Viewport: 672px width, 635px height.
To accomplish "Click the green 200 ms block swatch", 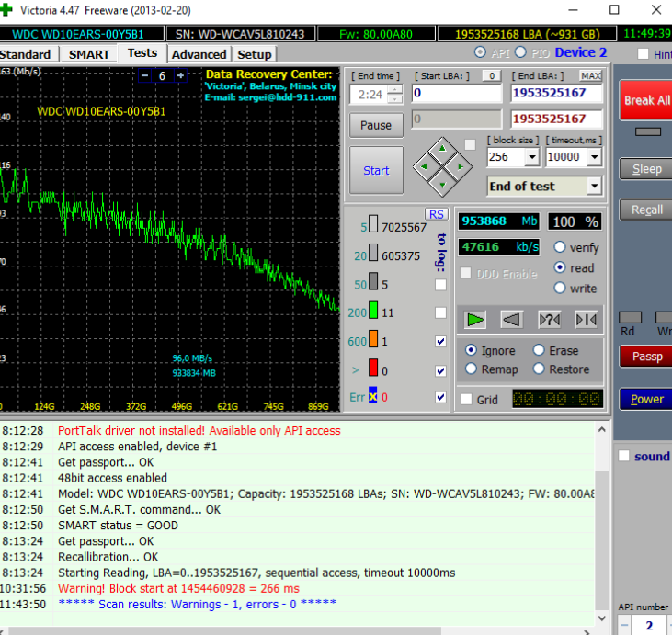I will [373, 311].
